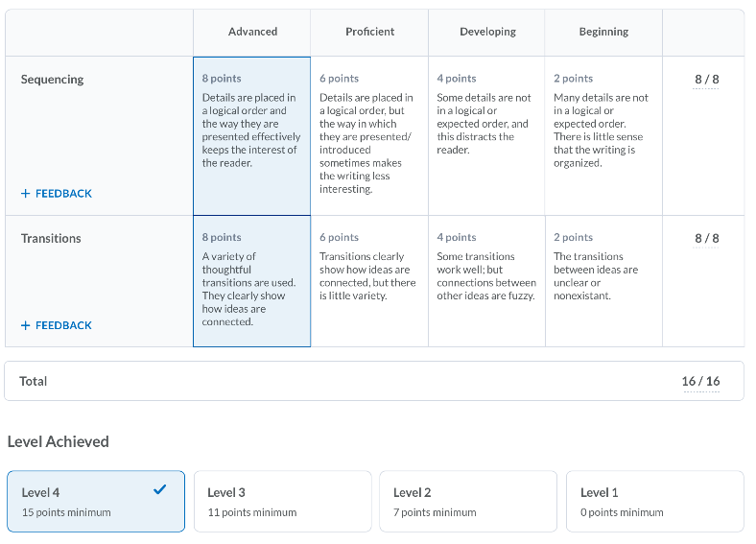This screenshot has height=544, width=756.
Task: Select Level 4 achievement level
Action: (96, 502)
